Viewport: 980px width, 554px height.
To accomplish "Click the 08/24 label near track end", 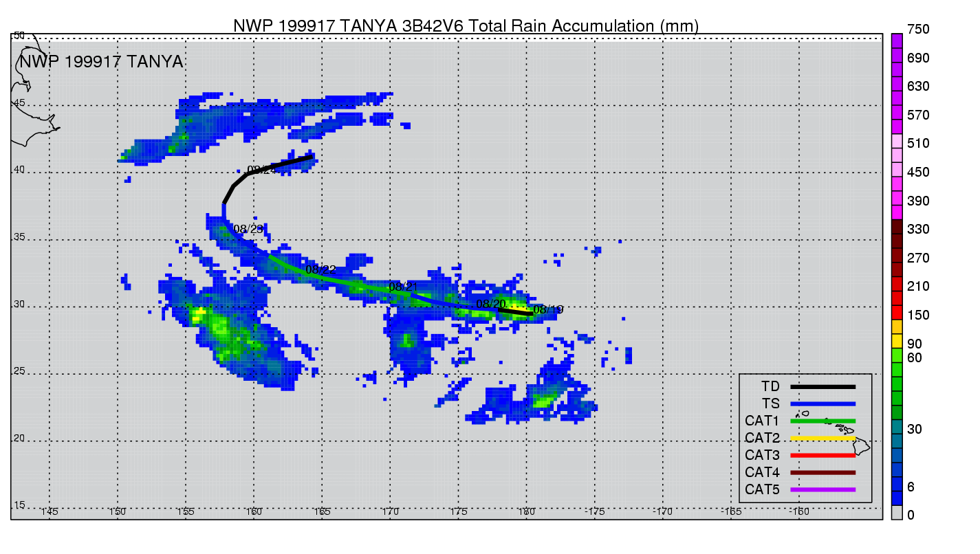I will (262, 170).
